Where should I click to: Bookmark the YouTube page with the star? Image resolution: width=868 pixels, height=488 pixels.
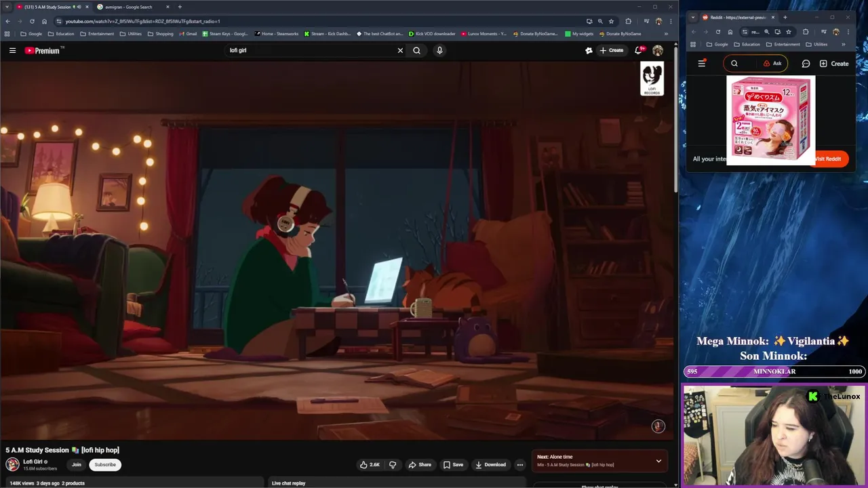click(611, 21)
